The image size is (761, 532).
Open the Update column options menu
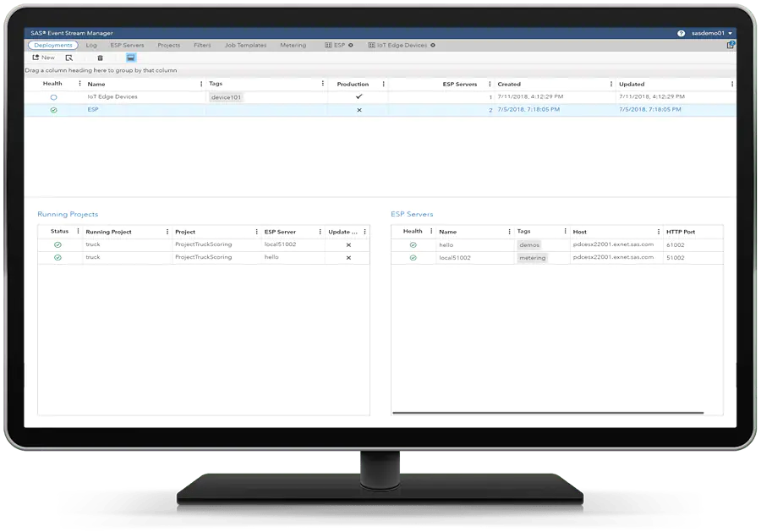pos(364,232)
